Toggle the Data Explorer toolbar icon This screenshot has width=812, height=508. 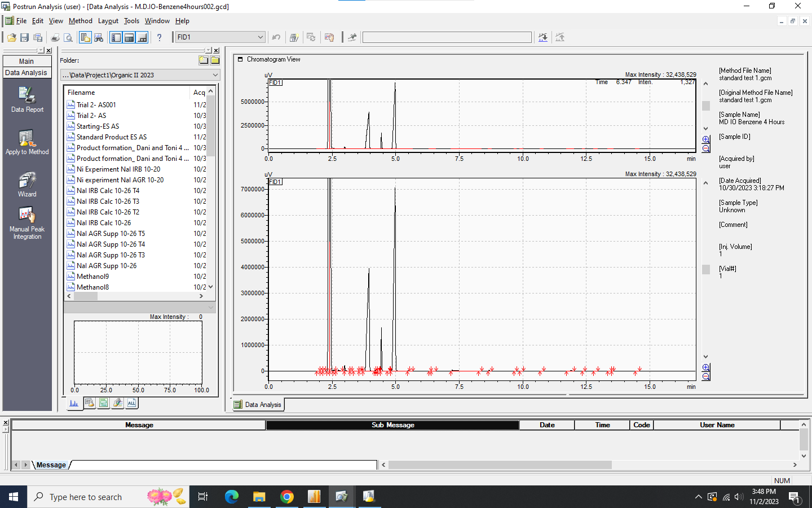pyautogui.click(x=85, y=37)
